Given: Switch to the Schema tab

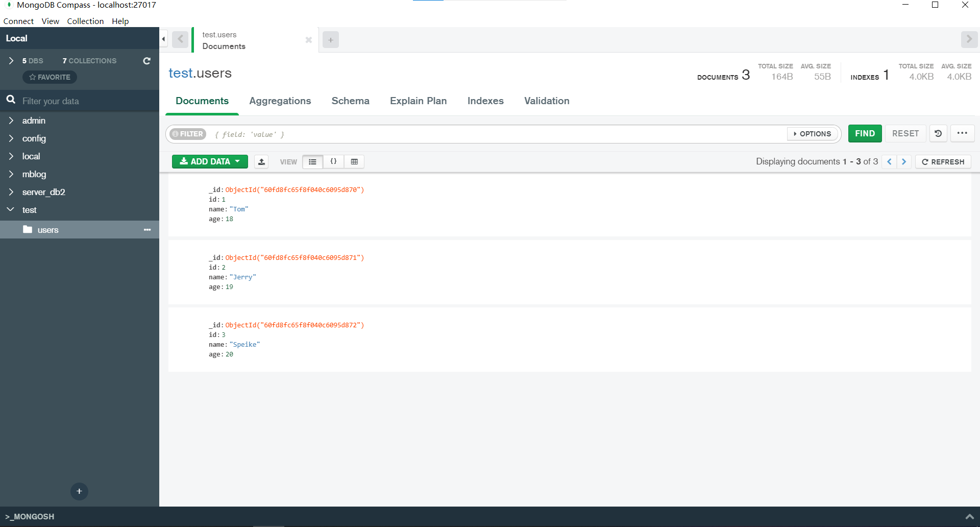Looking at the screenshot, I should (x=351, y=101).
